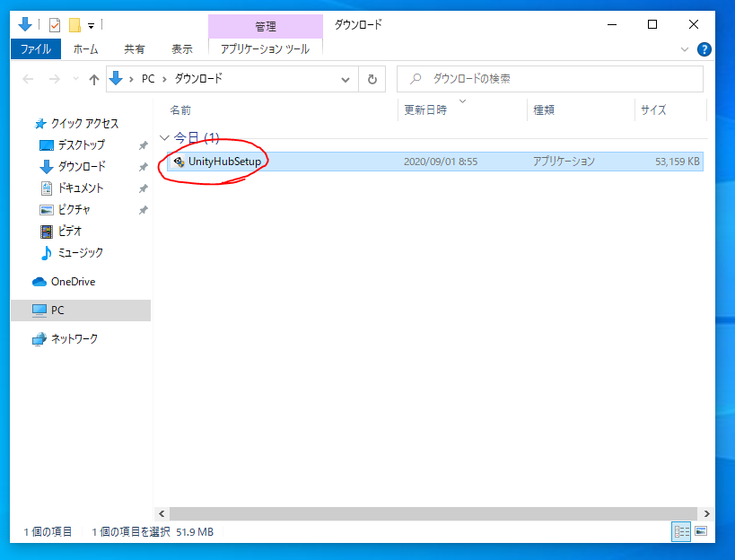Click the download icon in address bar
This screenshot has height=560, width=735.
pyautogui.click(x=116, y=79)
